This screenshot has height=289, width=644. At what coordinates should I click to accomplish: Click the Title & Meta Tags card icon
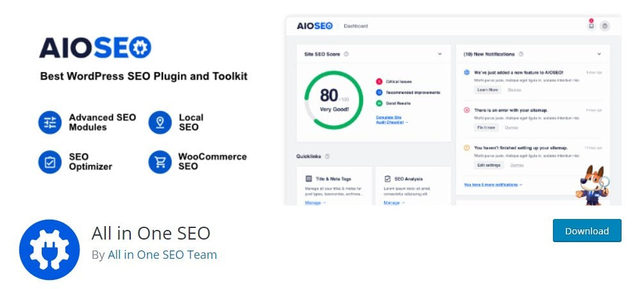coord(309,179)
